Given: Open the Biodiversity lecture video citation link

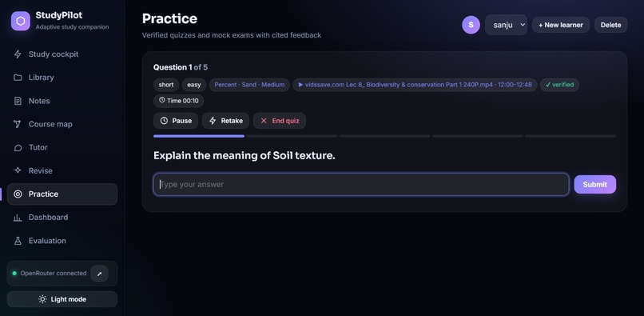Looking at the screenshot, I should click(415, 85).
